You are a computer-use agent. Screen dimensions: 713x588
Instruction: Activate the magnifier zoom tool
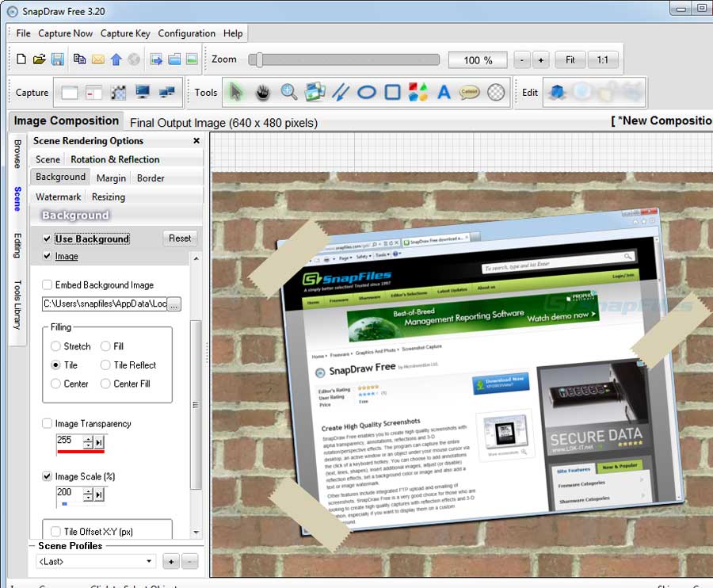289,92
